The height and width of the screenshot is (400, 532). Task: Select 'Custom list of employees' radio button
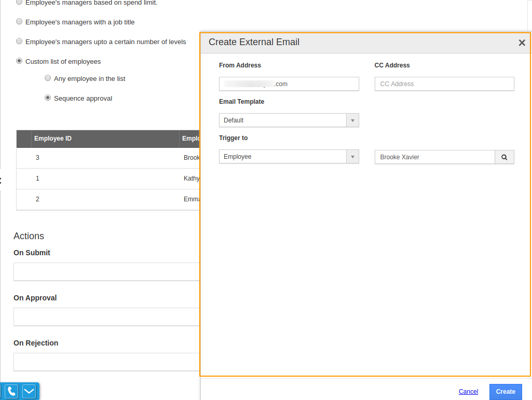pyautogui.click(x=20, y=61)
